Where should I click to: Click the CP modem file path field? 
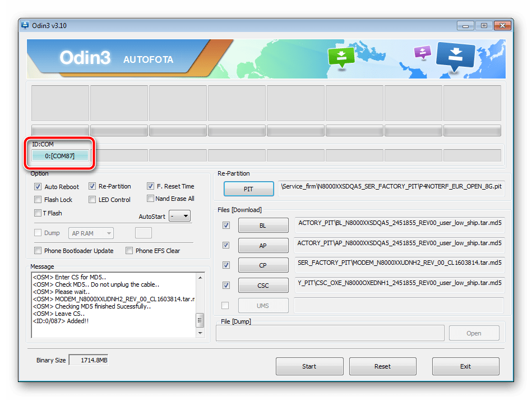coord(400,265)
